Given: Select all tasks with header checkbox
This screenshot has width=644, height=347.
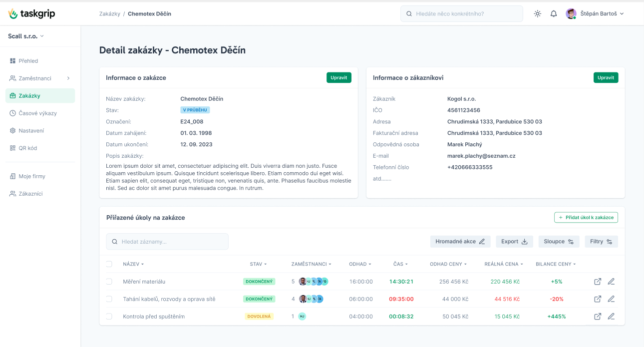Looking at the screenshot, I should pos(109,264).
